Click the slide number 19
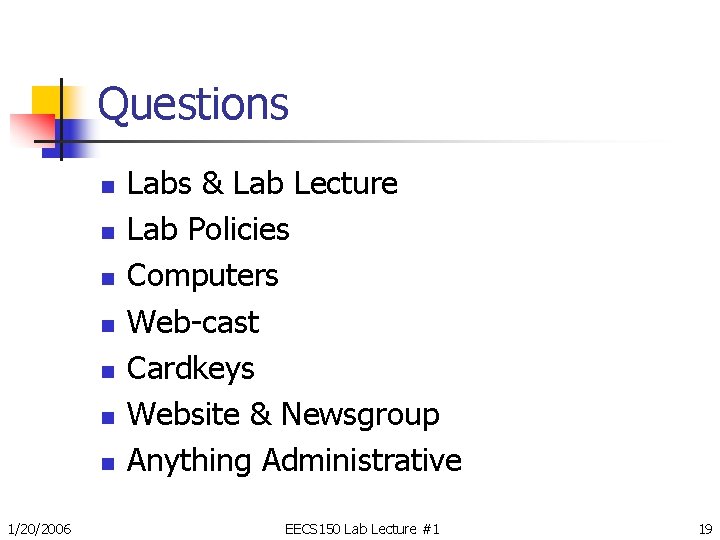Screen dimensions: 720x540 (x=706, y=529)
